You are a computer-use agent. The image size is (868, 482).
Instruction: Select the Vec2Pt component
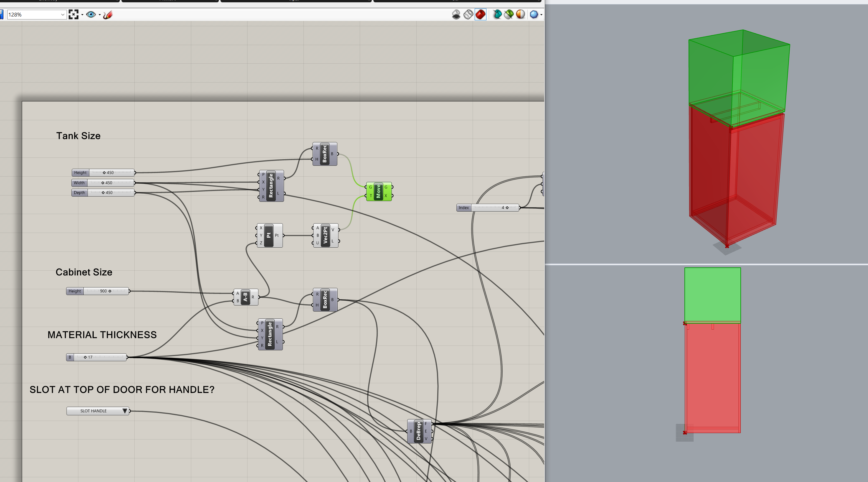tap(325, 235)
